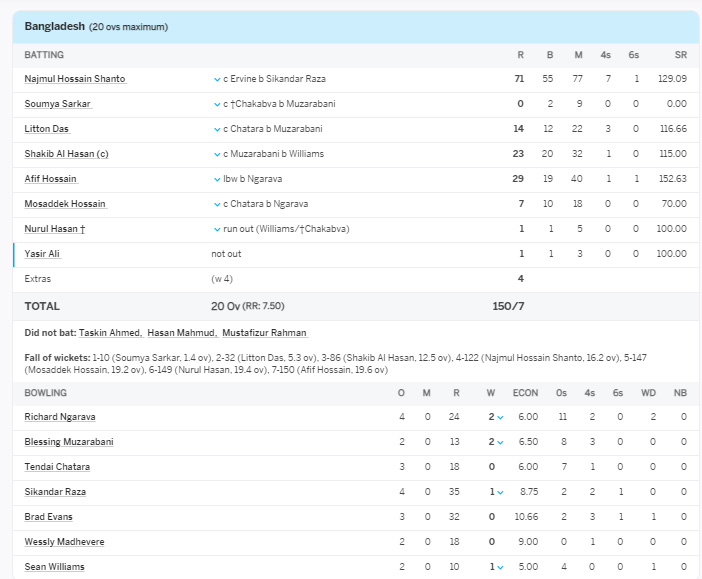Image resolution: width=702 pixels, height=579 pixels.
Task: Expand Nurul Hasan's run out chevron
Action: click(217, 229)
